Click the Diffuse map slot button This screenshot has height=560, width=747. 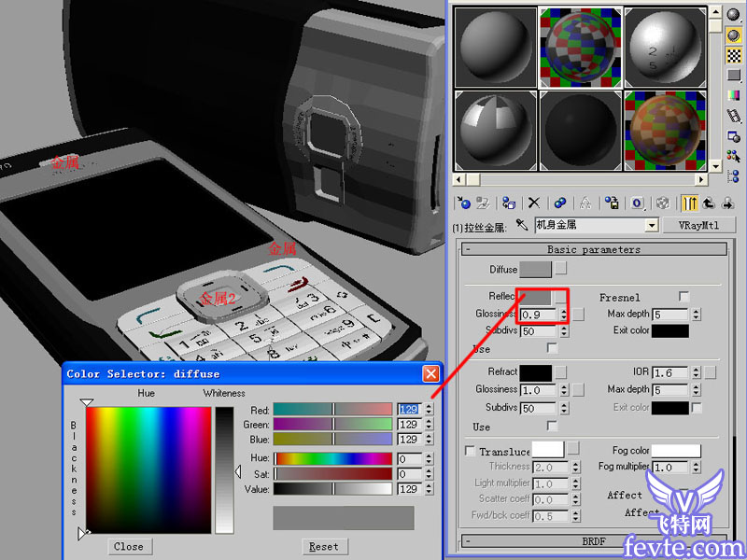point(561,268)
